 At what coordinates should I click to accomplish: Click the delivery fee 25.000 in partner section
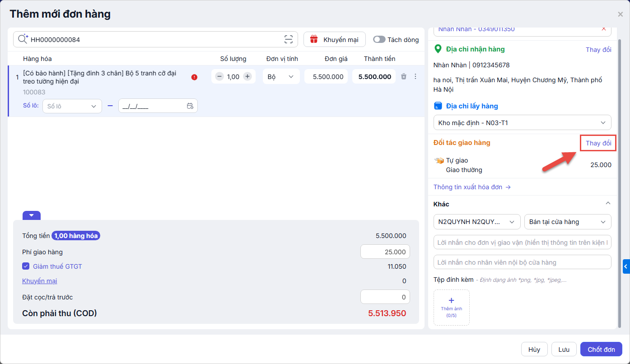tap(601, 165)
